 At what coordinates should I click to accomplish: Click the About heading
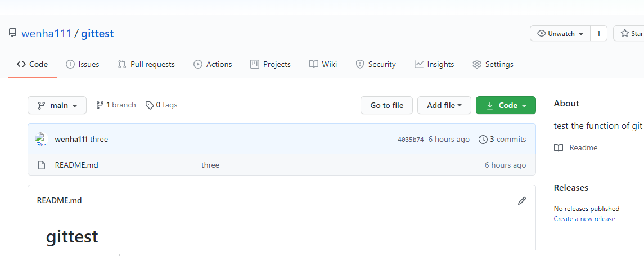click(566, 104)
